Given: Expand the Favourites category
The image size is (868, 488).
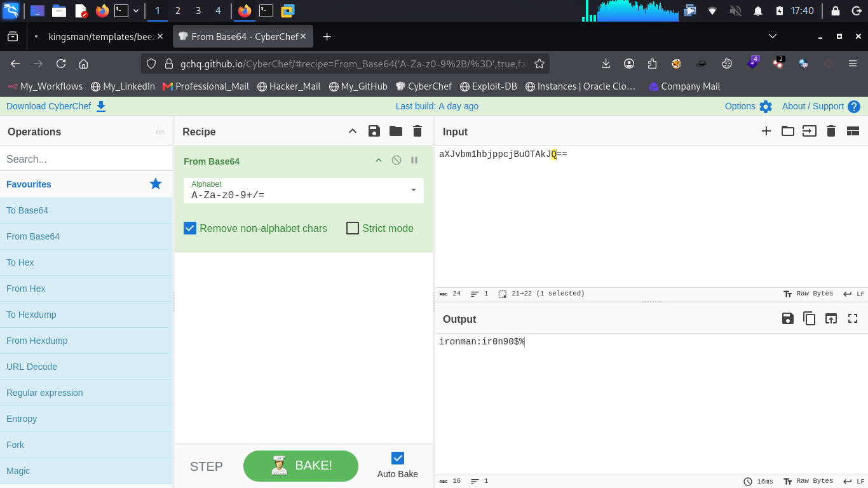Looking at the screenshot, I should 86,184.
